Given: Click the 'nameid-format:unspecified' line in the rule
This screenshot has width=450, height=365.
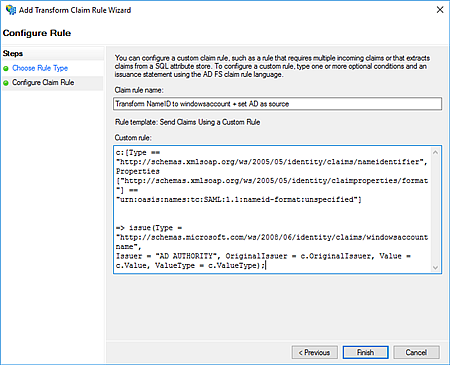Looking at the screenshot, I should tap(239, 199).
